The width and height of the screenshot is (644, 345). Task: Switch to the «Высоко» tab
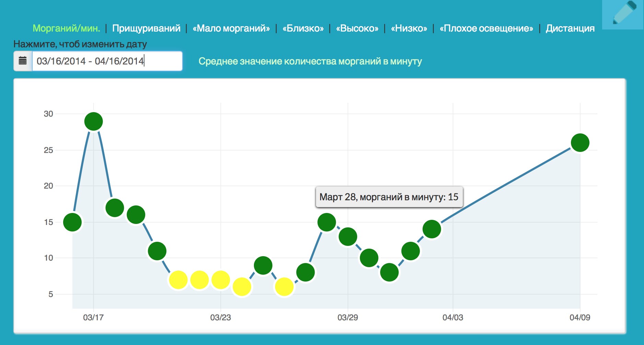pyautogui.click(x=358, y=28)
